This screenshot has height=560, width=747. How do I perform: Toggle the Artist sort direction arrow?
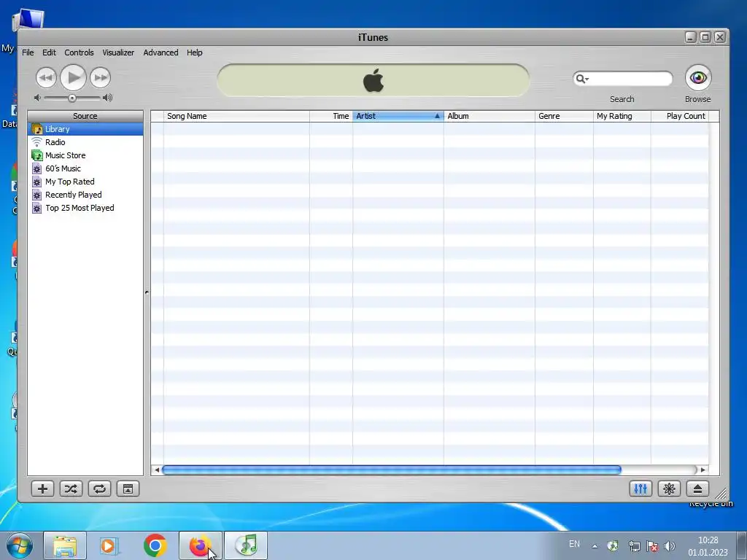point(437,116)
